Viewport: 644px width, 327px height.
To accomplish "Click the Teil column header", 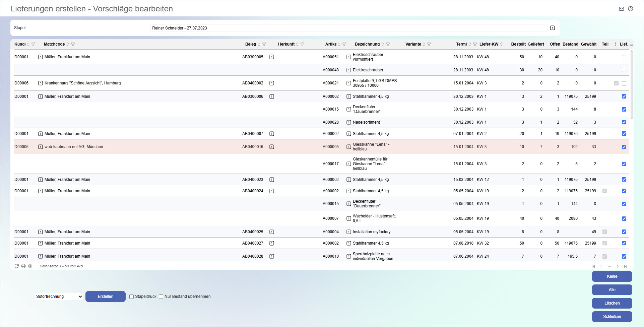I will [605, 44].
